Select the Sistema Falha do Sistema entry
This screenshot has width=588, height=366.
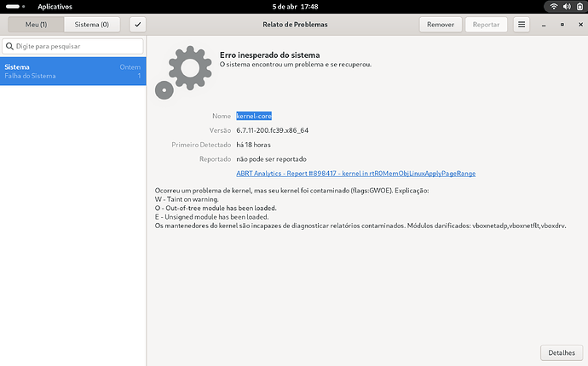(x=72, y=71)
